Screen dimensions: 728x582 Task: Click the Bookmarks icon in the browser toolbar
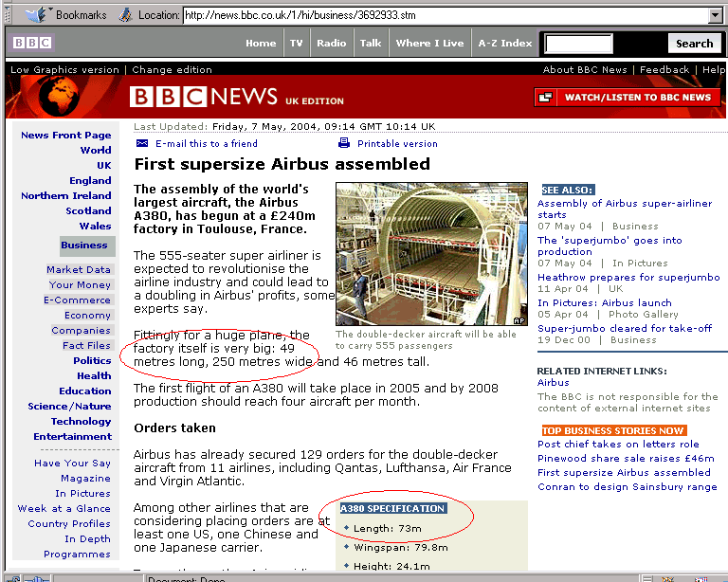point(35,15)
